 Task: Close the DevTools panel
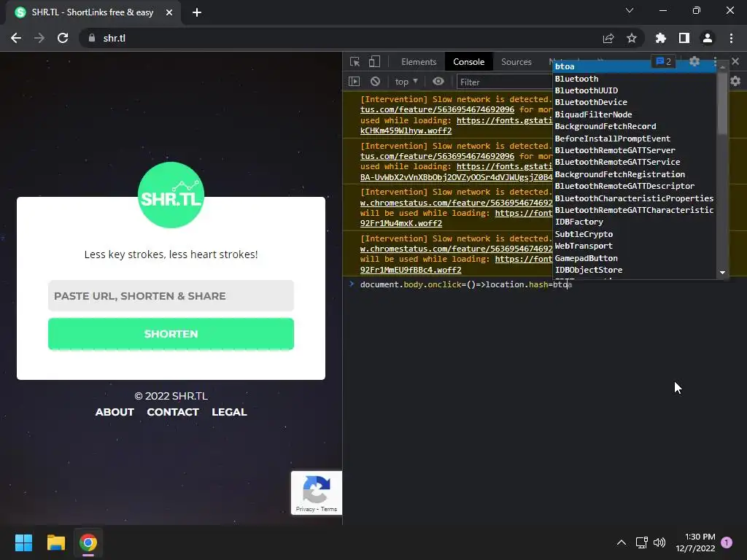click(x=735, y=61)
